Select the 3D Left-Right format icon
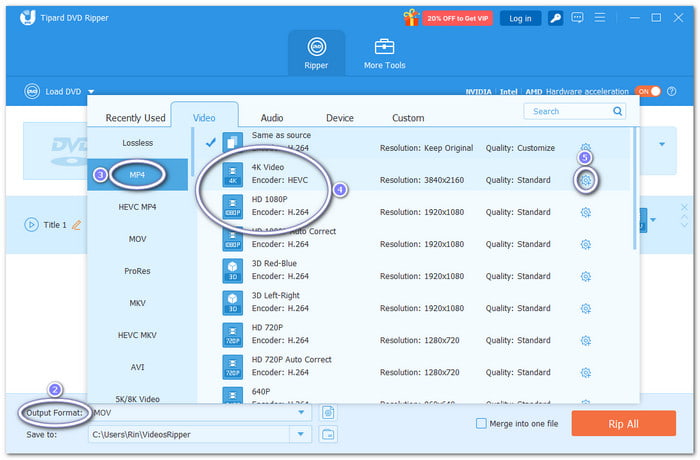Viewport: 700px width, 460px height. 233,303
